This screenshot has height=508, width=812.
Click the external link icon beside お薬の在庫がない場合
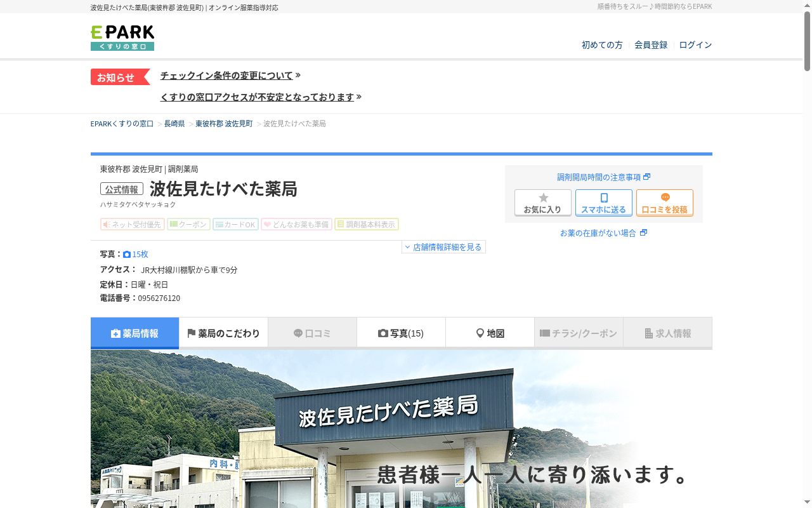tap(643, 233)
